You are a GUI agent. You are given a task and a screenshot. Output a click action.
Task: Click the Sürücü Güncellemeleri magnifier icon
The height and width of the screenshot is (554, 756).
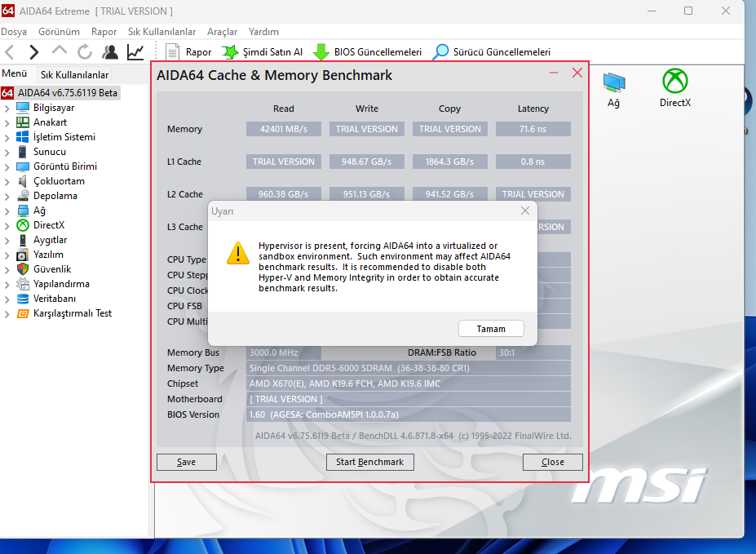(x=440, y=52)
